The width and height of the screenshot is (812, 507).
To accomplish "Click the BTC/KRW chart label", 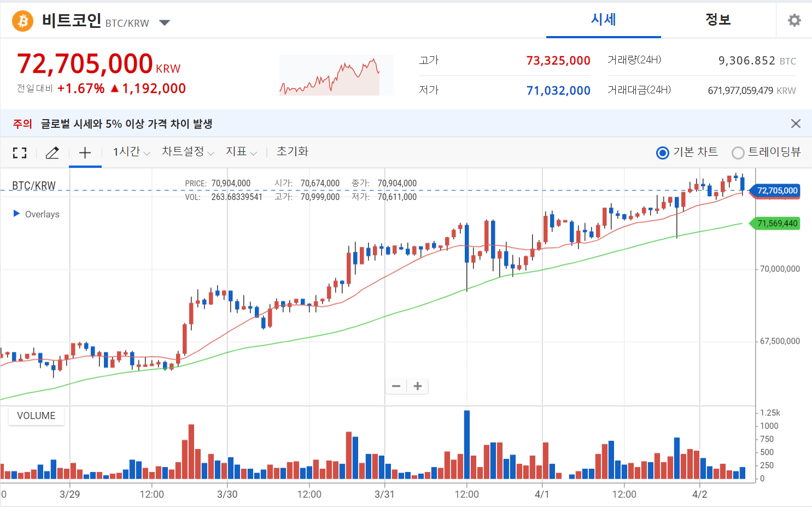I will coord(34,186).
